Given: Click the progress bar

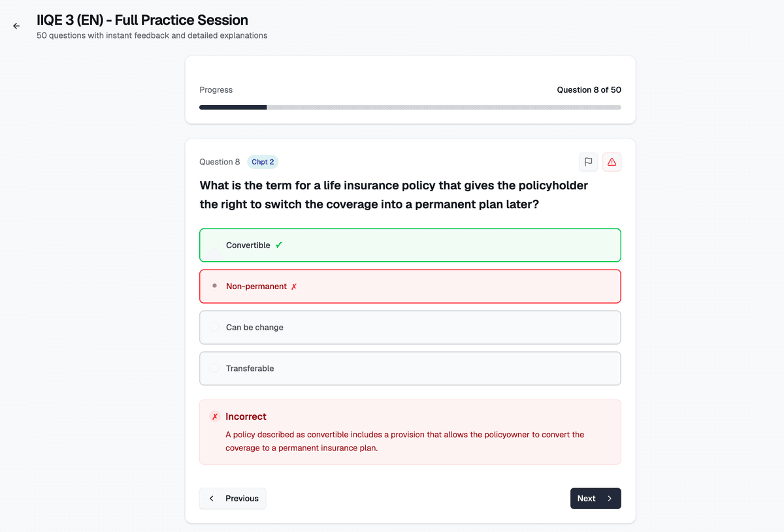Looking at the screenshot, I should point(410,106).
